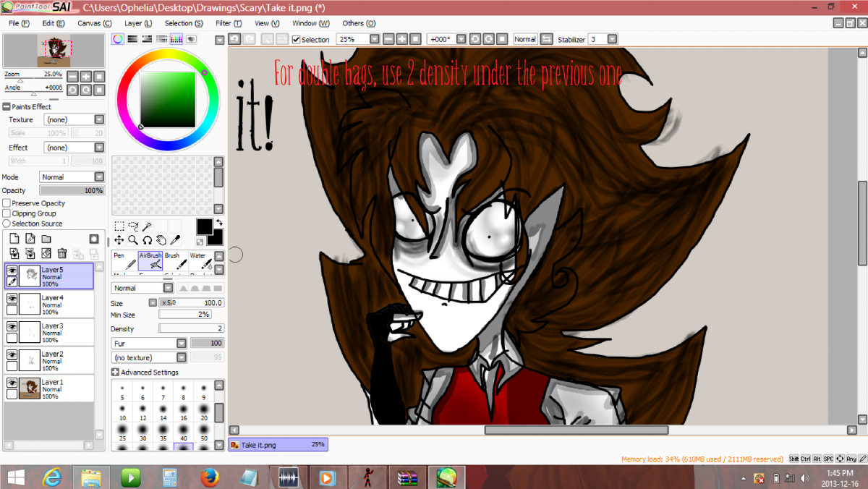Pick the Eyedropper color picker tool

175,240
